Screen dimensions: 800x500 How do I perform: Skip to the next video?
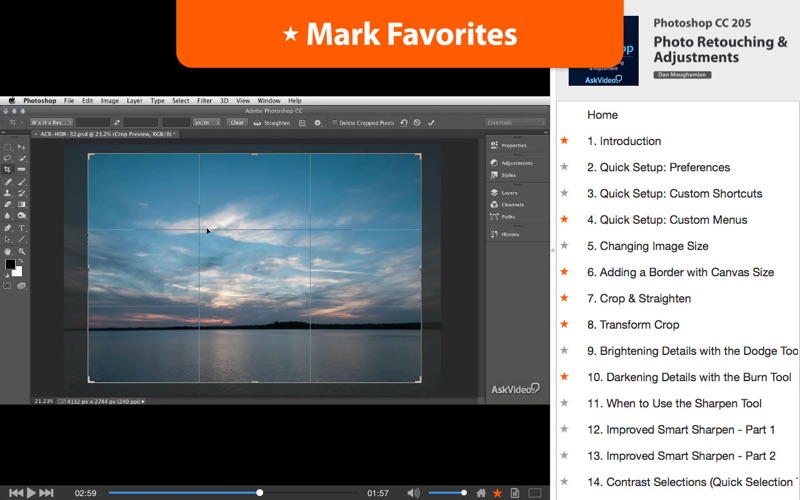coord(46,493)
